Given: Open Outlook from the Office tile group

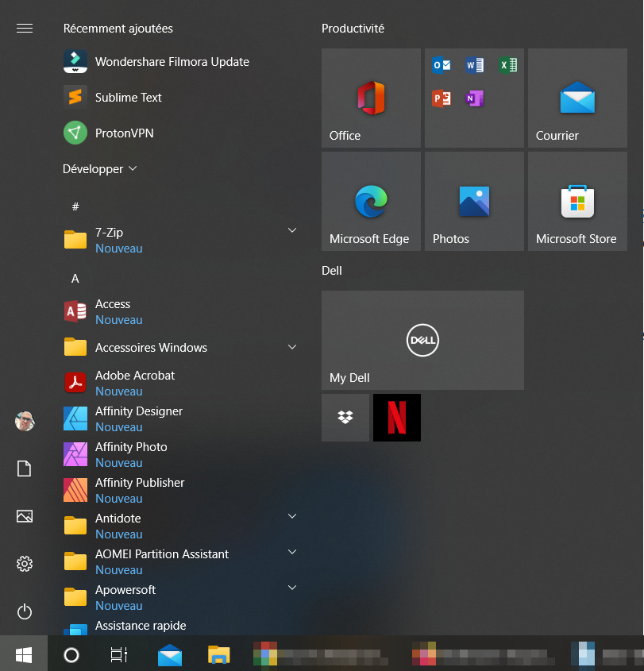Looking at the screenshot, I should [x=442, y=65].
